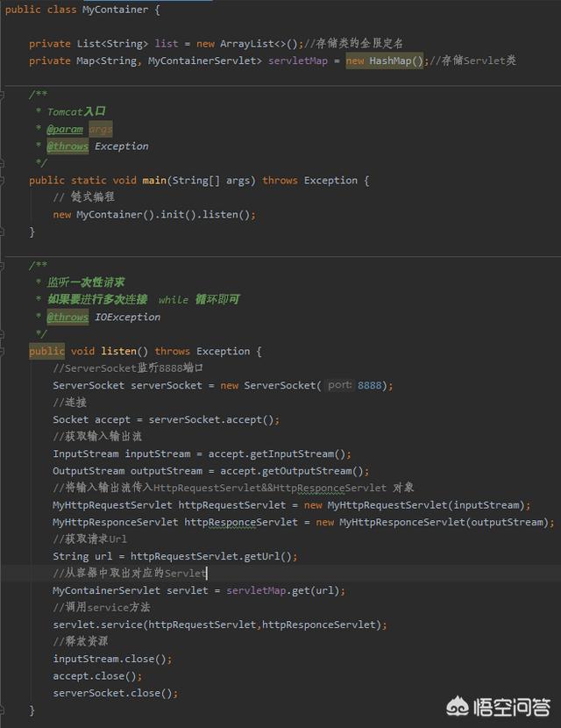
Task: Click the 8888 number literal in ServerSocket constructor
Action: coord(369,385)
